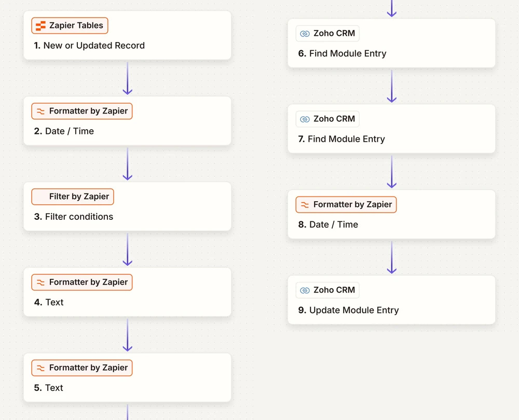
Task: Click "Formatter by Zapier" label in step 4
Action: pyautogui.click(x=88, y=282)
